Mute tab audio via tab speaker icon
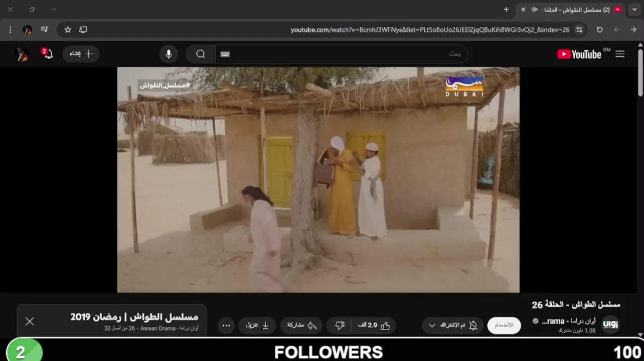Screen dimensions: 644x361 tap(535, 10)
